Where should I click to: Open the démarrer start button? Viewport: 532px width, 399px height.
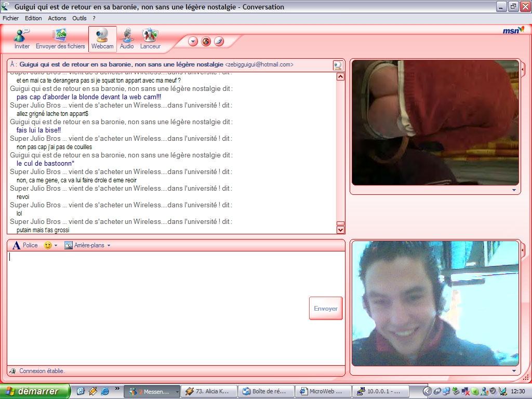click(x=35, y=391)
